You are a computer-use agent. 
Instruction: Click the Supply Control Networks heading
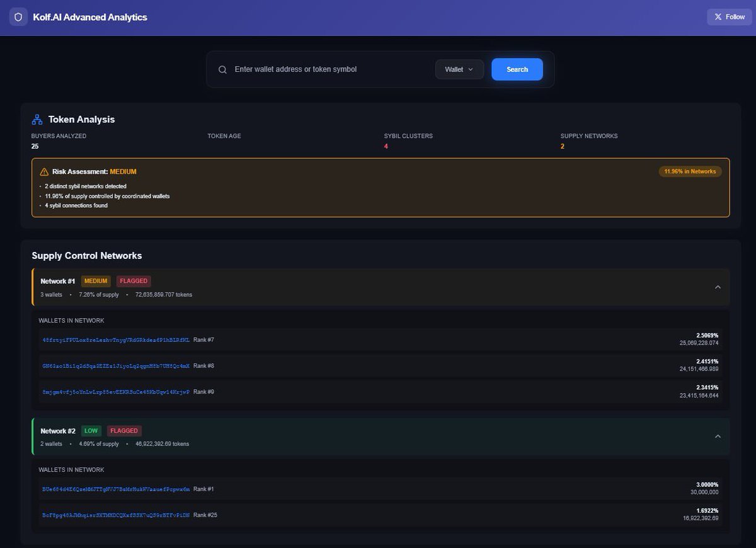tap(87, 256)
